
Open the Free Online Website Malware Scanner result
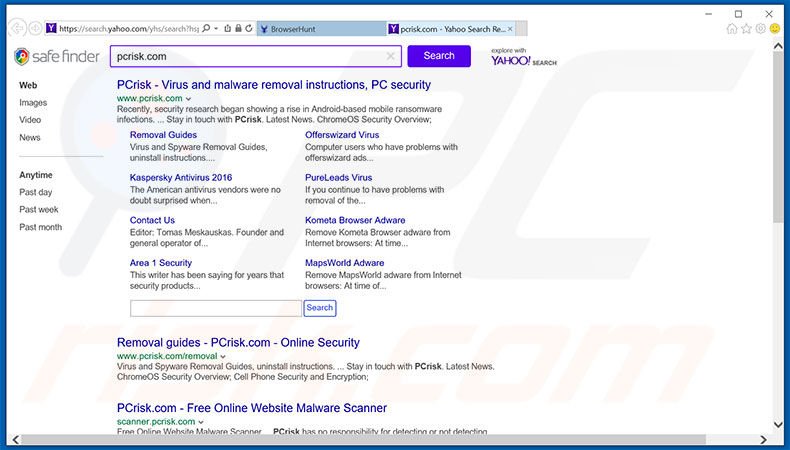[x=252, y=408]
